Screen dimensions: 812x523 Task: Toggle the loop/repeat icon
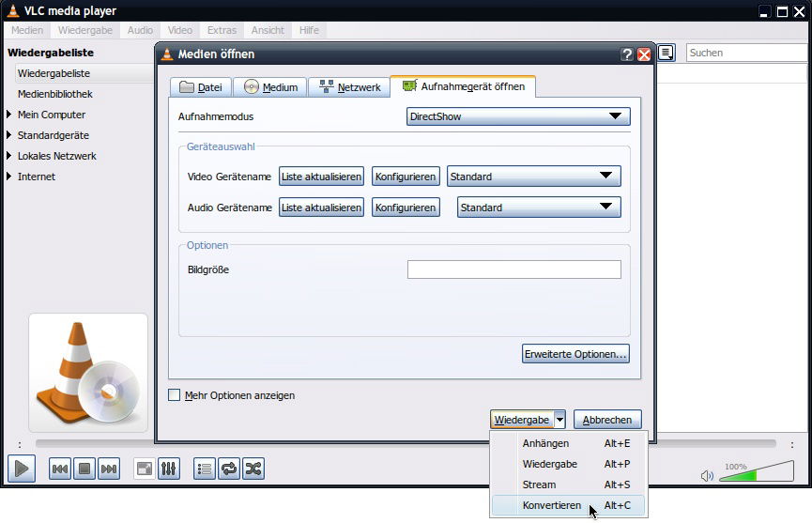click(x=229, y=469)
